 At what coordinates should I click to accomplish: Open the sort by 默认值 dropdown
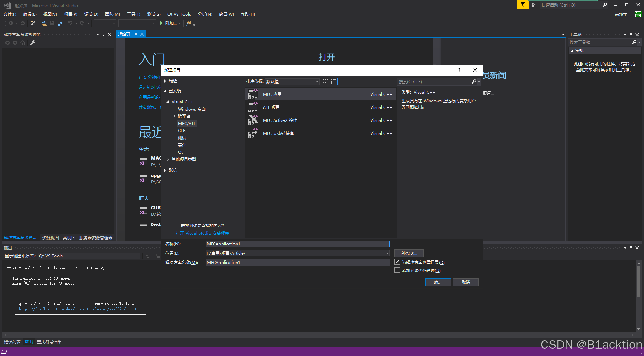tap(292, 81)
